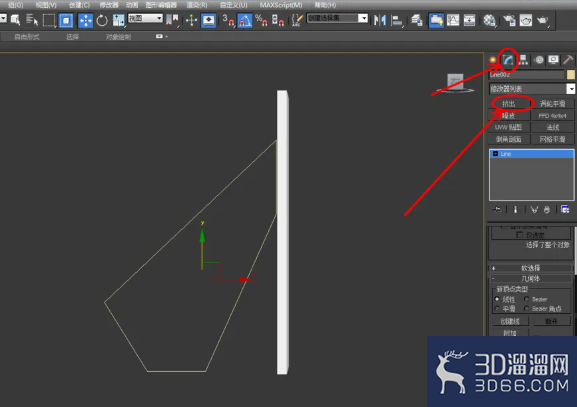Open Select by Name list
The width and height of the screenshot is (577, 407).
32,20
